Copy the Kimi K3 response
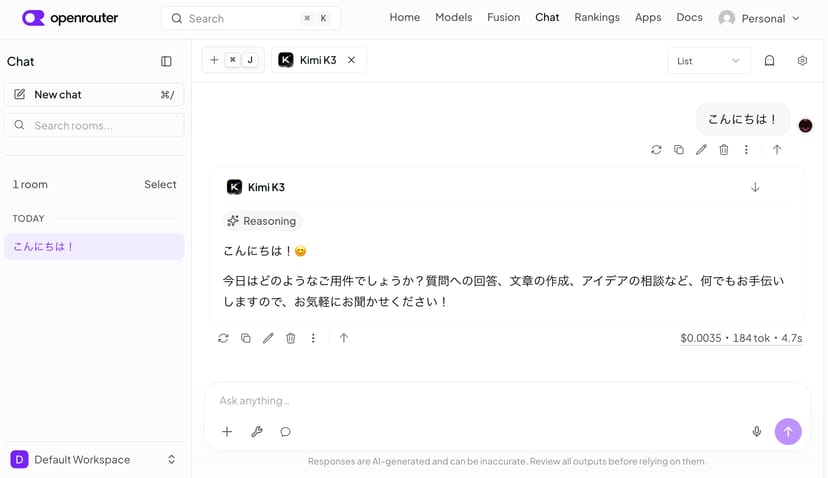 point(246,338)
